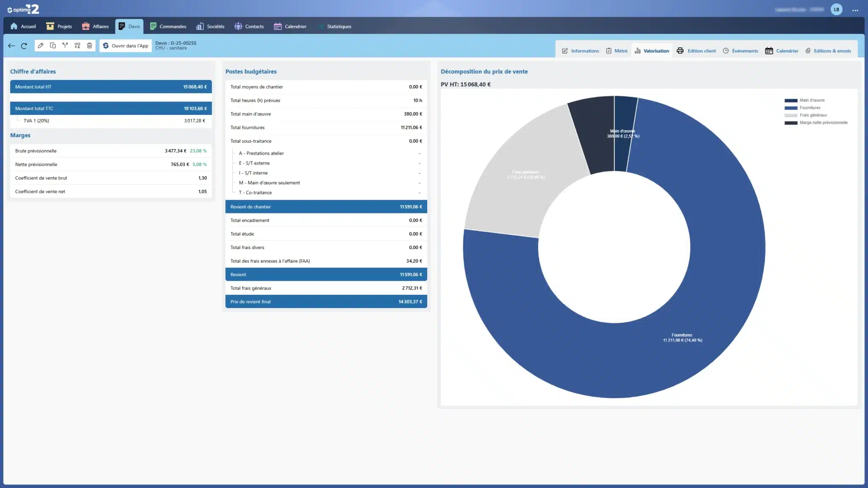Click the LB user avatar

836,10
